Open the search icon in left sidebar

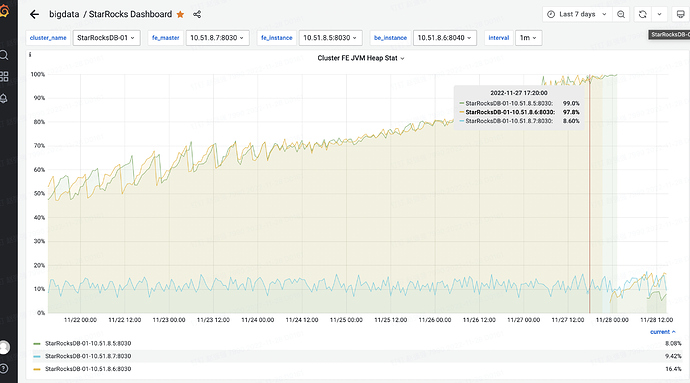pyautogui.click(x=4, y=55)
